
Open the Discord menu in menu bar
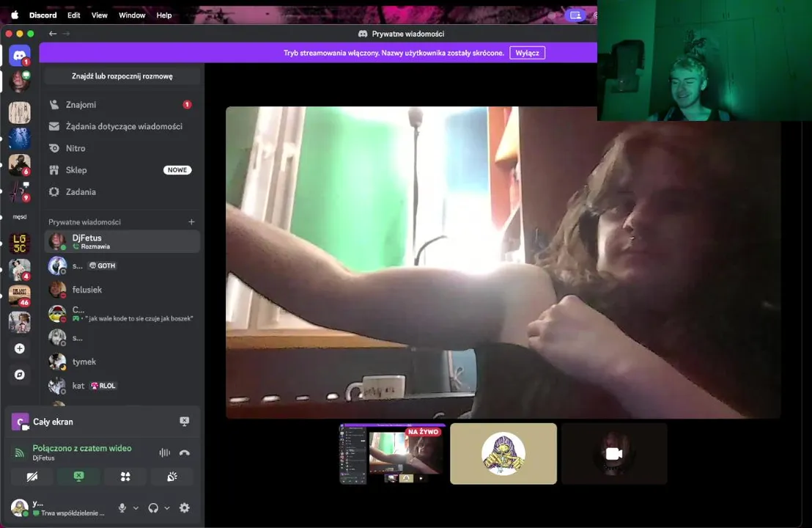click(43, 15)
